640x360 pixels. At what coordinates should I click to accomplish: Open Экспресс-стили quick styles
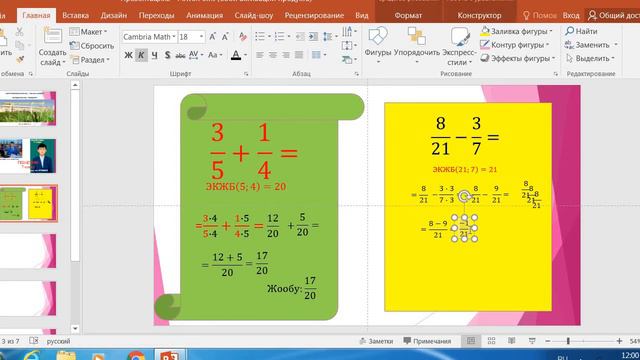tap(459, 46)
